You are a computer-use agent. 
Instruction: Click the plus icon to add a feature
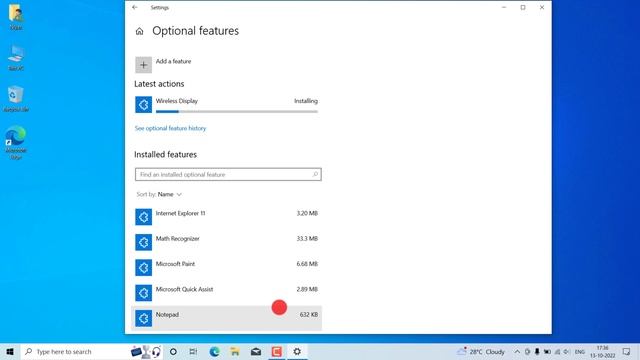[x=143, y=65]
